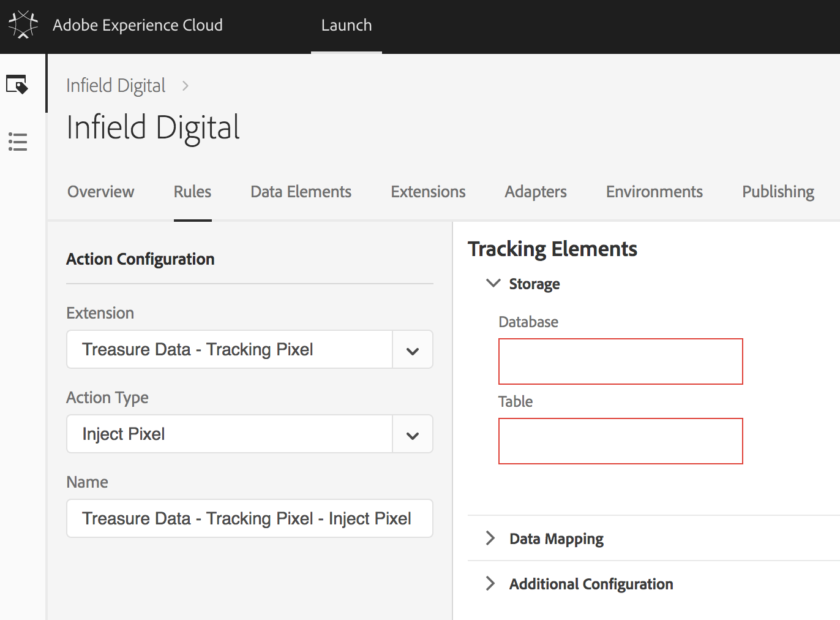Select the Rules tab
The image size is (840, 620).
click(x=192, y=192)
